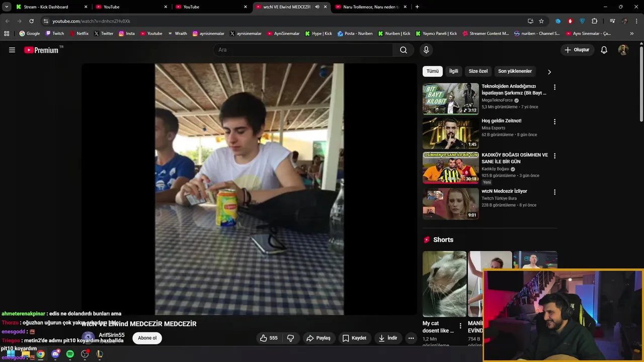Open KADIKÖY BOĞASI OSIMHEN video thumbnail

click(x=450, y=168)
